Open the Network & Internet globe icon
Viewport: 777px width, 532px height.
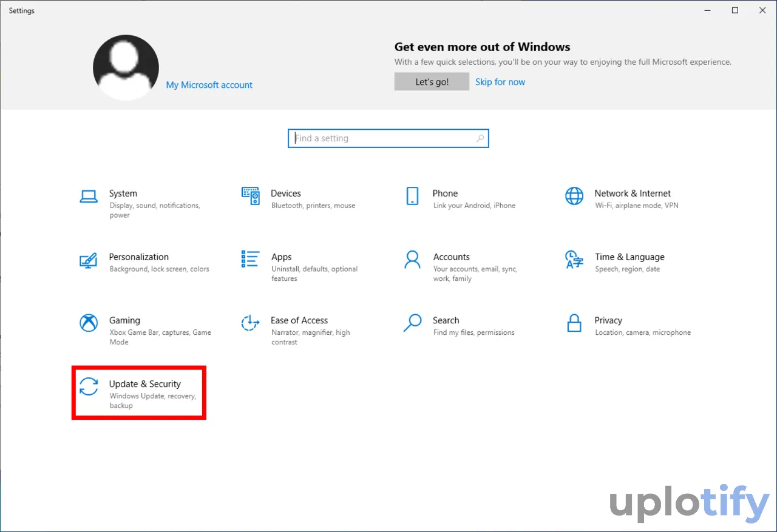click(x=574, y=196)
